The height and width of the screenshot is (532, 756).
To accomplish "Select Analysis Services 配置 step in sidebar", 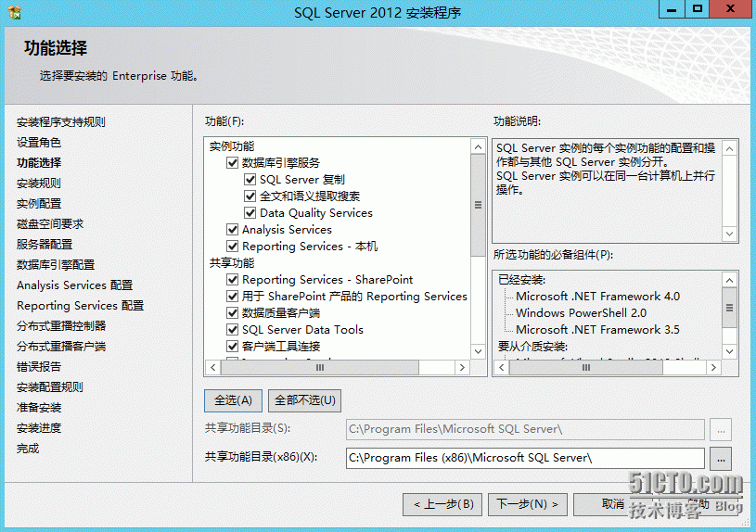I will click(75, 285).
